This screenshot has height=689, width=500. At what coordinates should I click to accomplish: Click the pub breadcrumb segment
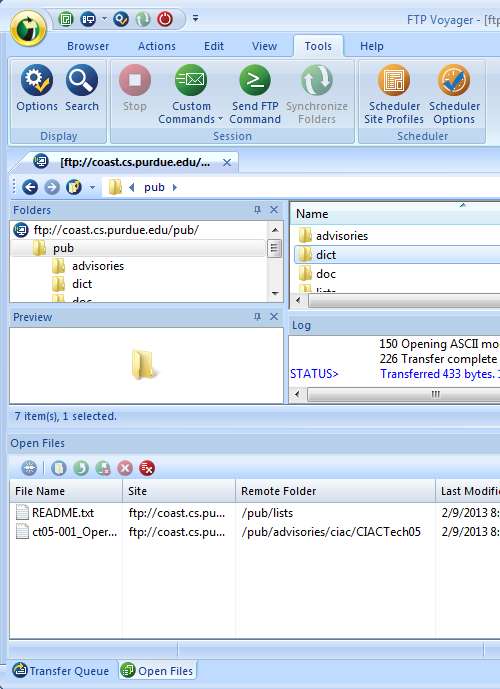click(x=154, y=188)
